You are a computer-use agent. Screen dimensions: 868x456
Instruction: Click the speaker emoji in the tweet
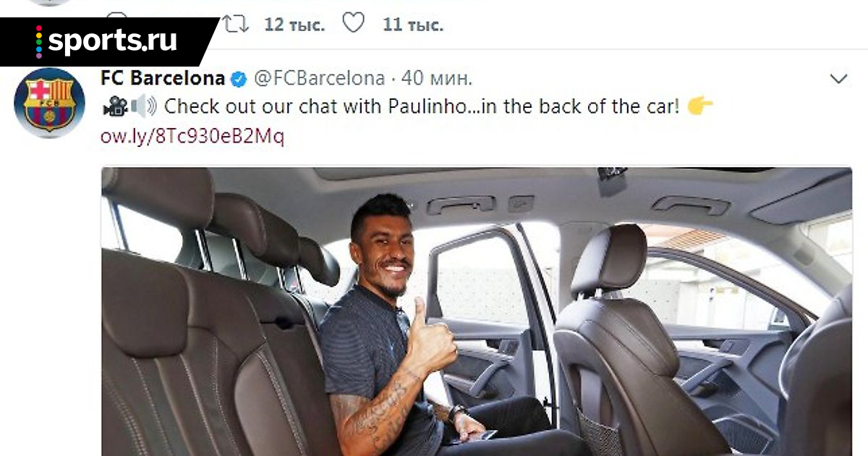click(143, 107)
